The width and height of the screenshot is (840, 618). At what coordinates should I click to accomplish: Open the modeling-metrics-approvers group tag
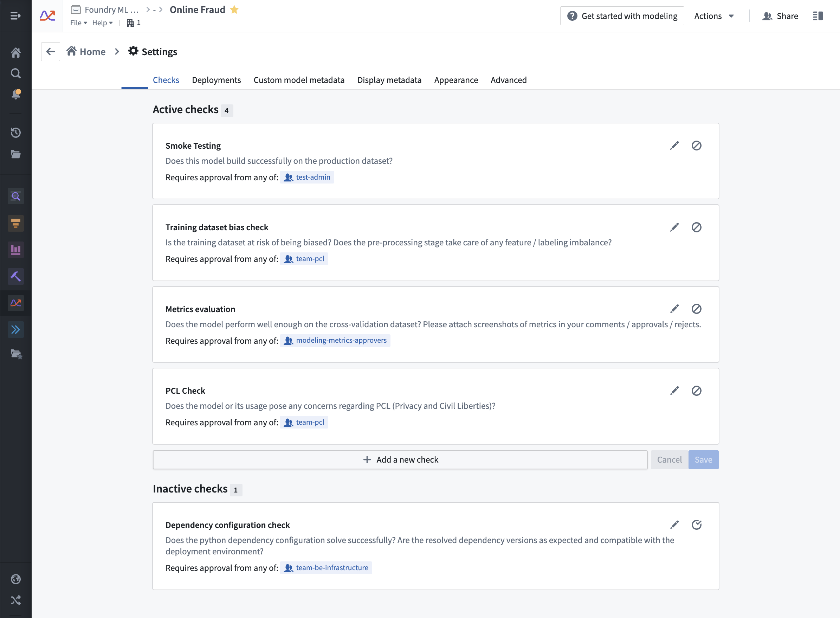[x=335, y=340]
